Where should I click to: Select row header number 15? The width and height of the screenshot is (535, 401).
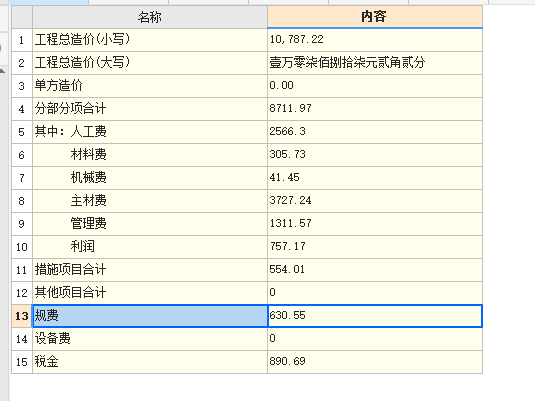tap(22, 362)
